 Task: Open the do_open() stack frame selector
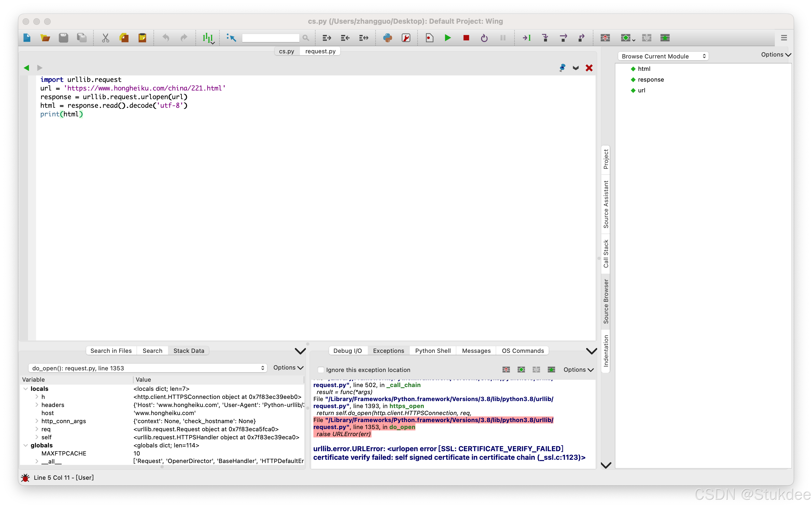148,368
